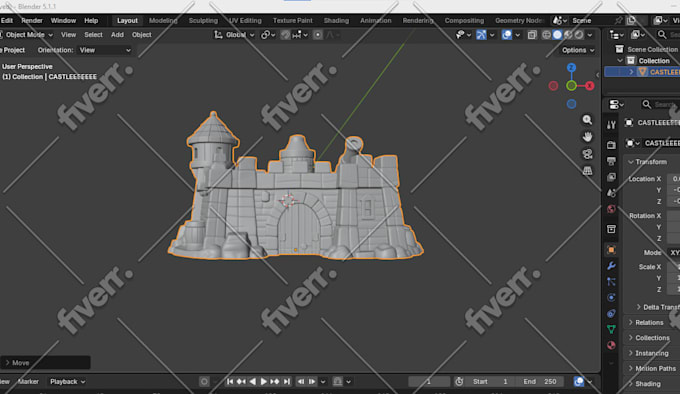
Task: Open the Render properties tab
Action: point(611,145)
